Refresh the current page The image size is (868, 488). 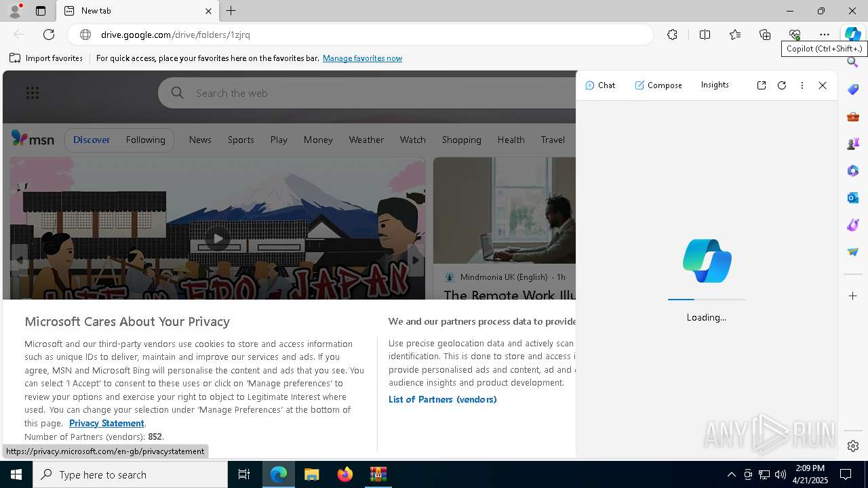[49, 35]
